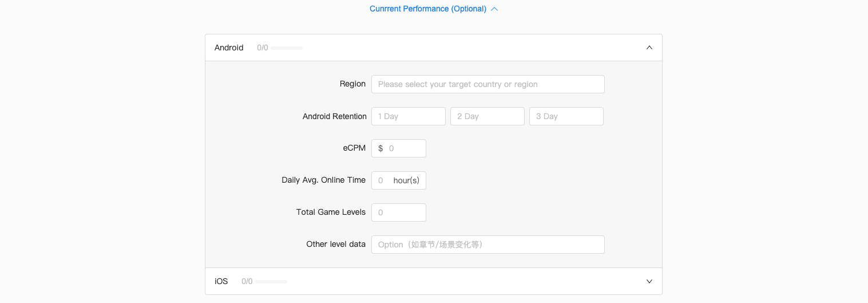Click the Other level data field

pos(488,245)
